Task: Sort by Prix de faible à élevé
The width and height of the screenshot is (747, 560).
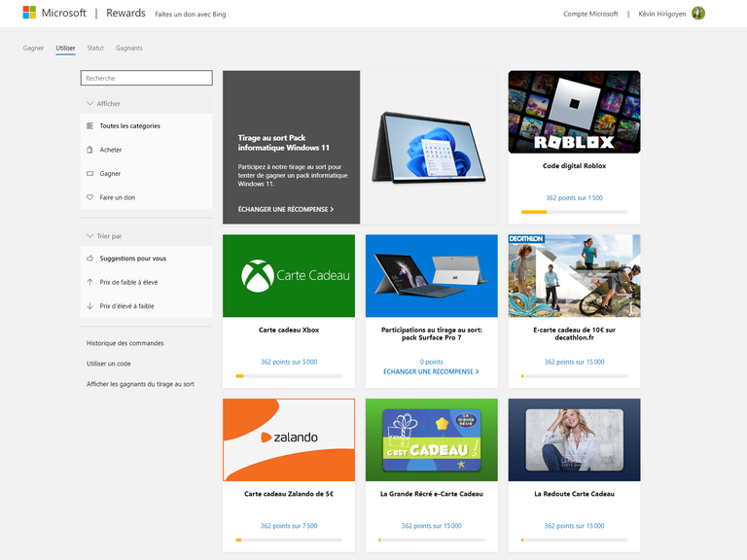Action: (146, 282)
